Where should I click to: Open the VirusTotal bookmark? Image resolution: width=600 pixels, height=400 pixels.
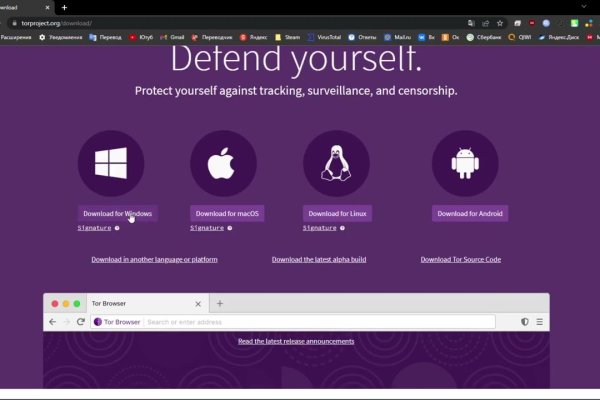[x=325, y=37]
